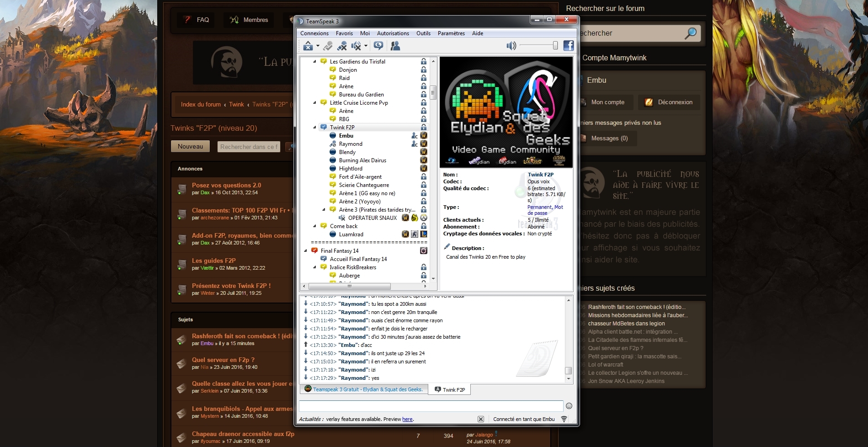Click the server banner image Elydian & Squat des Geeks
868x447 pixels.
click(506, 112)
